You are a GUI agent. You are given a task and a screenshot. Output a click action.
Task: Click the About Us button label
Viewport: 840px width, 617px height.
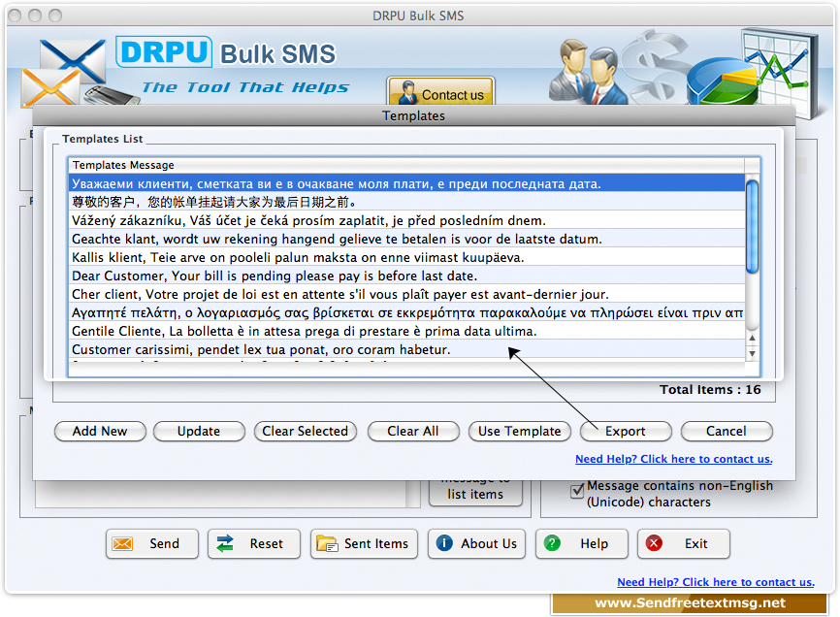click(x=489, y=543)
